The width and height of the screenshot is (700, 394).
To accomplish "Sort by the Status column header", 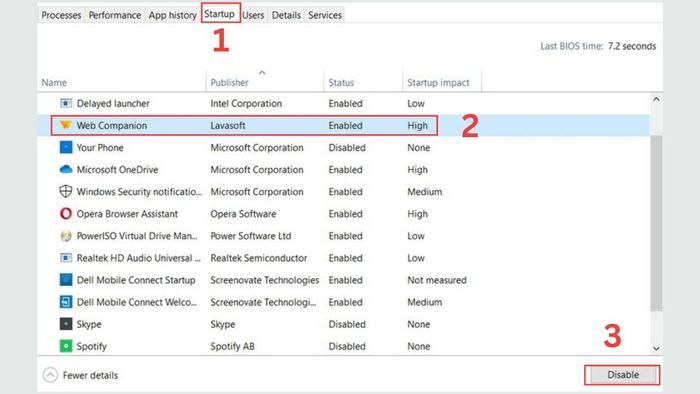I will (341, 83).
